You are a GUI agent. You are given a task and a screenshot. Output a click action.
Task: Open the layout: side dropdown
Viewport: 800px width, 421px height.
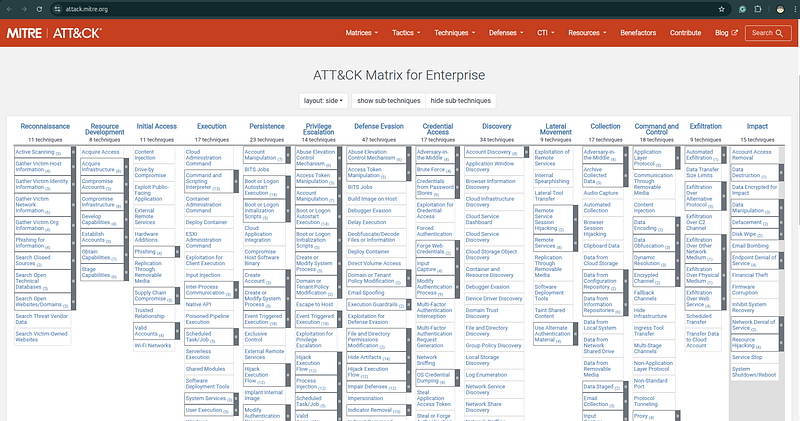click(323, 101)
